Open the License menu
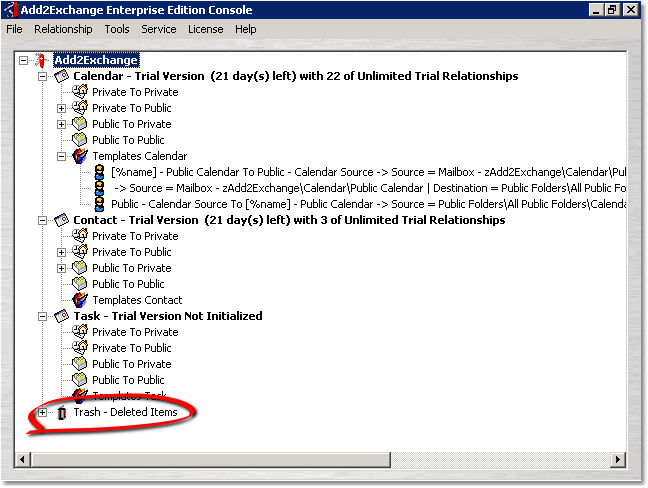 click(205, 29)
